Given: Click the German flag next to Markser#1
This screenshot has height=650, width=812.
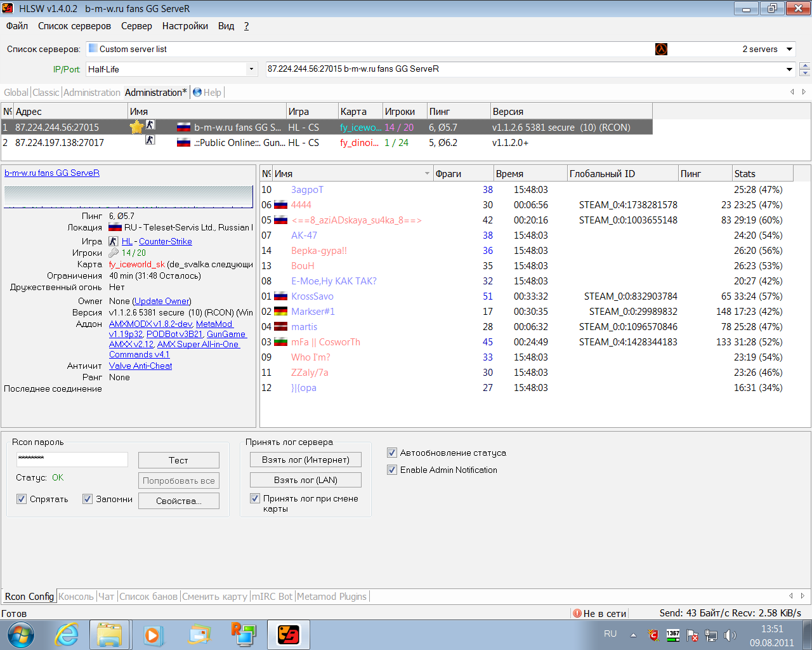Looking at the screenshot, I should (x=280, y=312).
